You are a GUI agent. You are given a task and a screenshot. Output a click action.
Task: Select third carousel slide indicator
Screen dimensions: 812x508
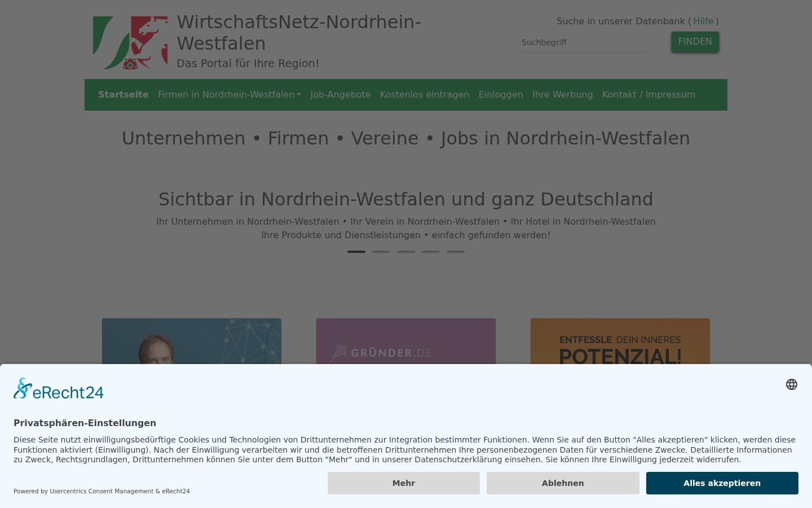coord(406,252)
